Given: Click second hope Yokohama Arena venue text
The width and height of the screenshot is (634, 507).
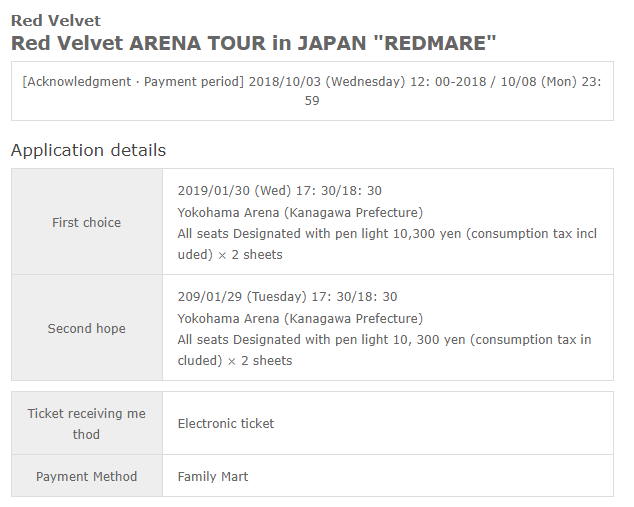Looking at the screenshot, I should 300,318.
